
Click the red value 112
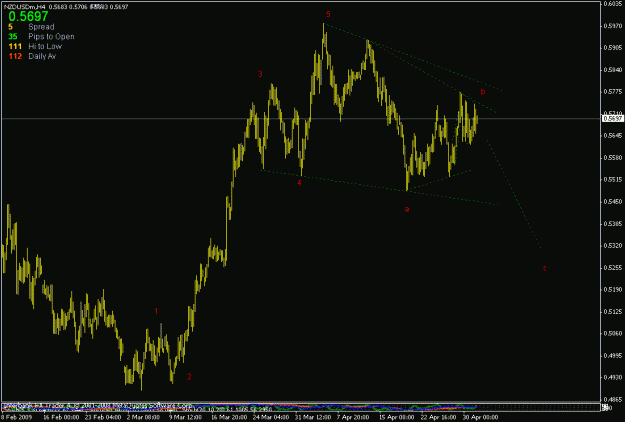(15, 56)
